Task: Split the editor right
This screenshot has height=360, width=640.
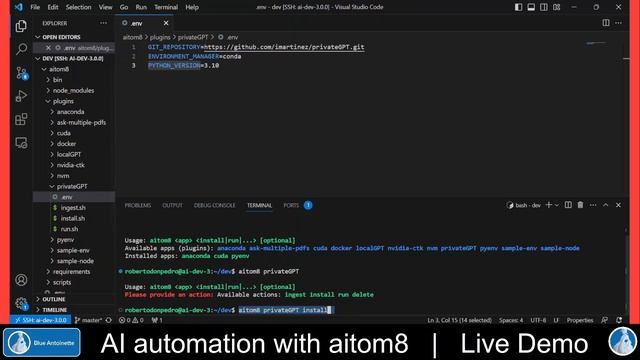Action: (x=606, y=23)
